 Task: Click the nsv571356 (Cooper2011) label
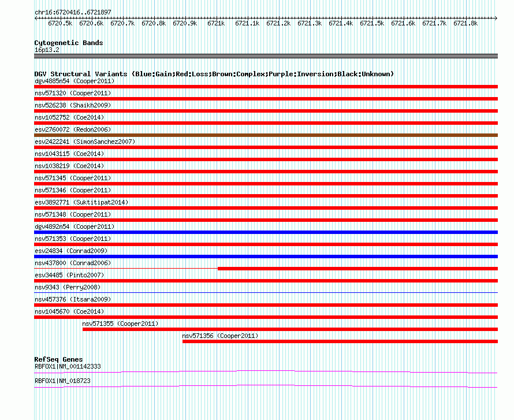pyautogui.click(x=220, y=336)
